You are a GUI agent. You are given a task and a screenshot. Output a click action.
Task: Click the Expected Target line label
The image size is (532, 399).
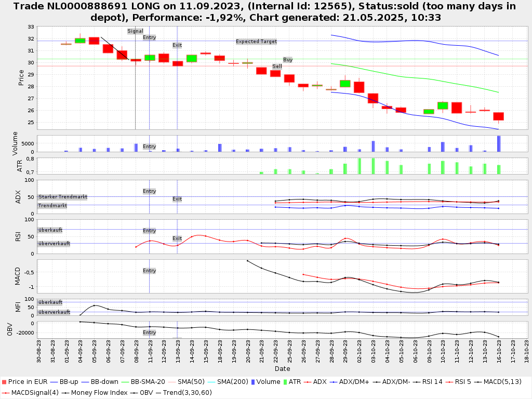coord(256,42)
